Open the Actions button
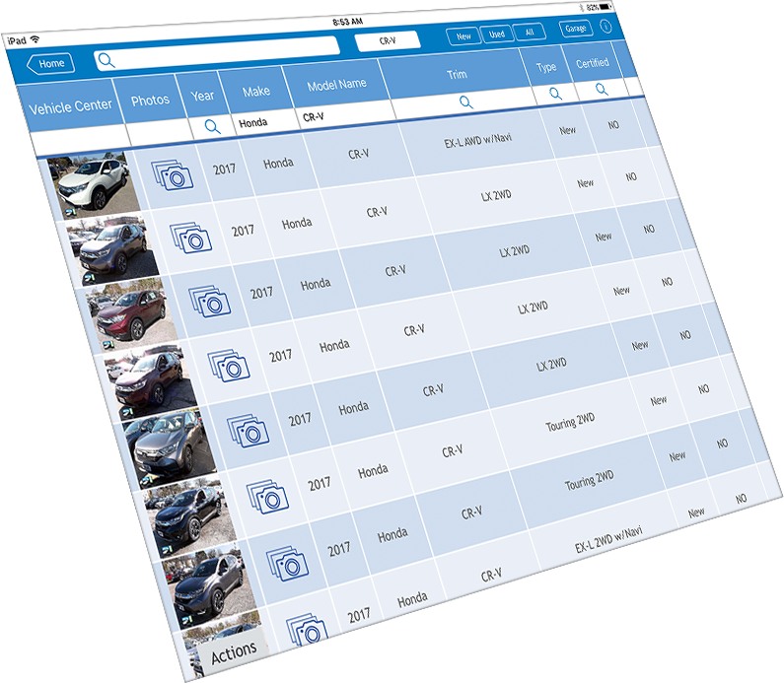Screen dimensions: 784x683 (234, 652)
